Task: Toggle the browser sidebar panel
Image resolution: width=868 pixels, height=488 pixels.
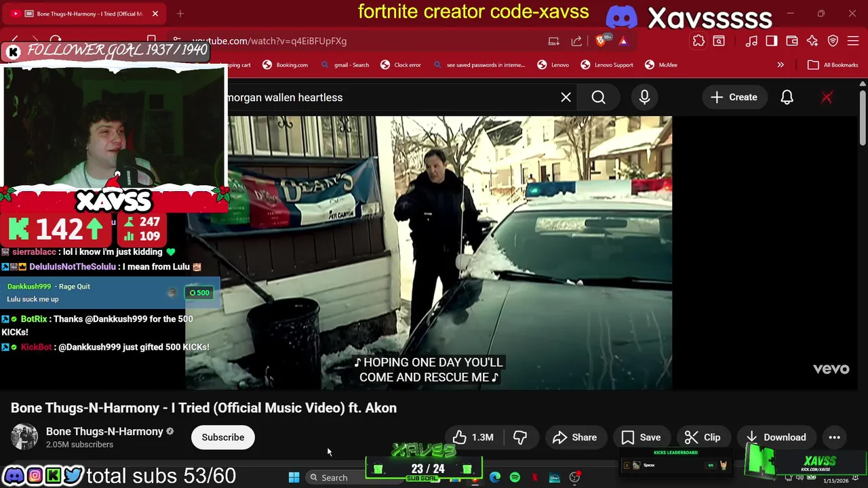Action: [772, 41]
